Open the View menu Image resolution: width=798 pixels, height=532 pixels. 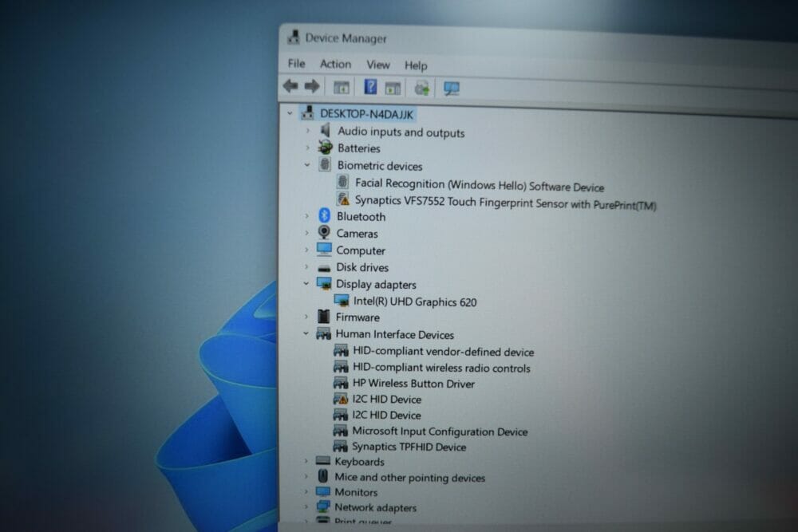pyautogui.click(x=378, y=65)
